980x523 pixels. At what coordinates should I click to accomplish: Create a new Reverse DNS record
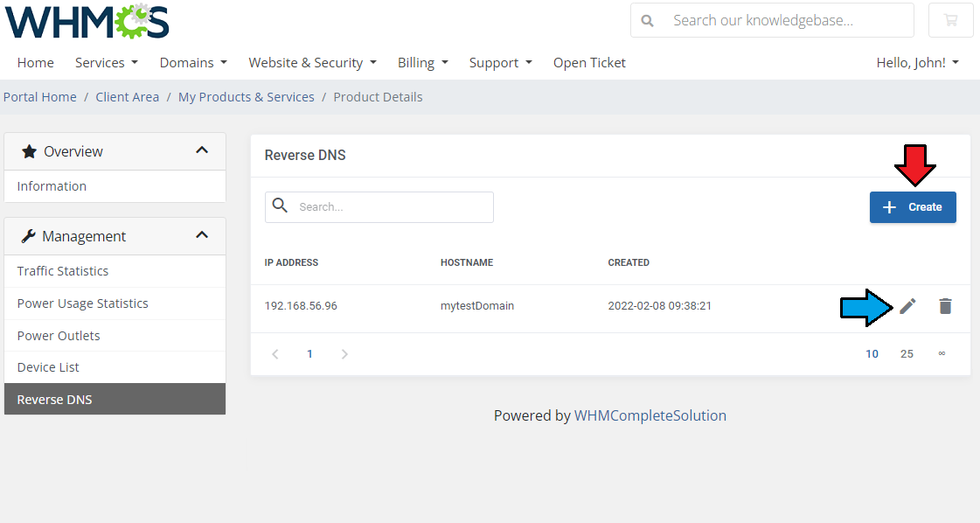913,207
